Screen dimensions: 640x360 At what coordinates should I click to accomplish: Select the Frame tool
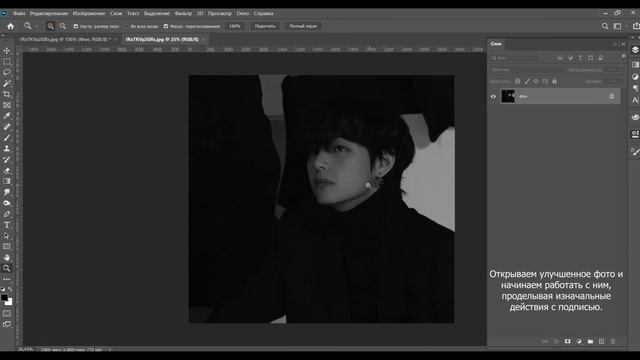[x=7, y=105]
